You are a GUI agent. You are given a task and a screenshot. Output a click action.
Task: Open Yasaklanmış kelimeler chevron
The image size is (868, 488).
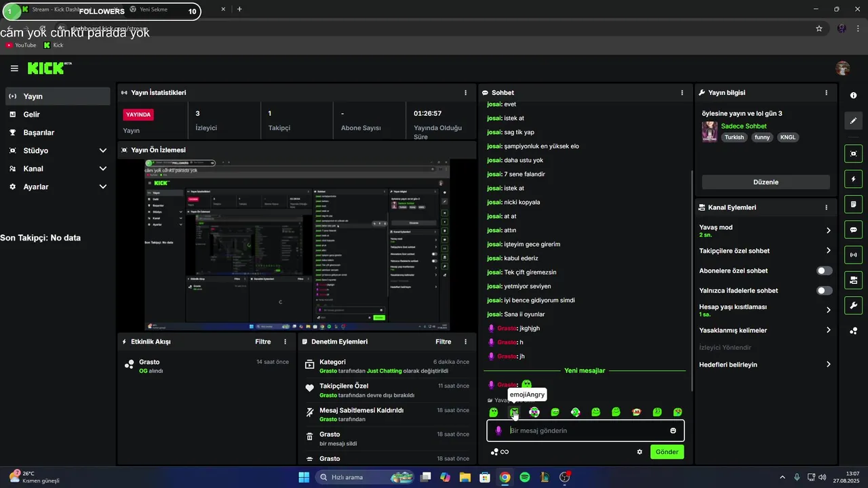[x=828, y=330]
